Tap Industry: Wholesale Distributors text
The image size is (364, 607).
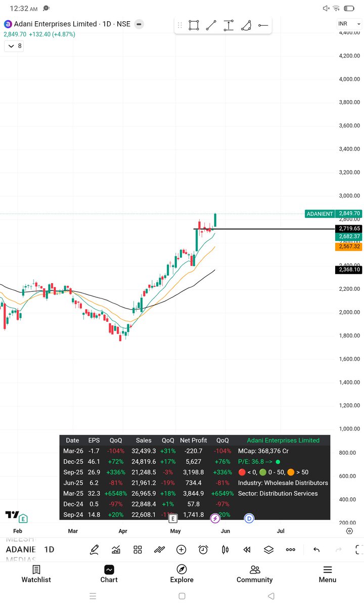283,483
